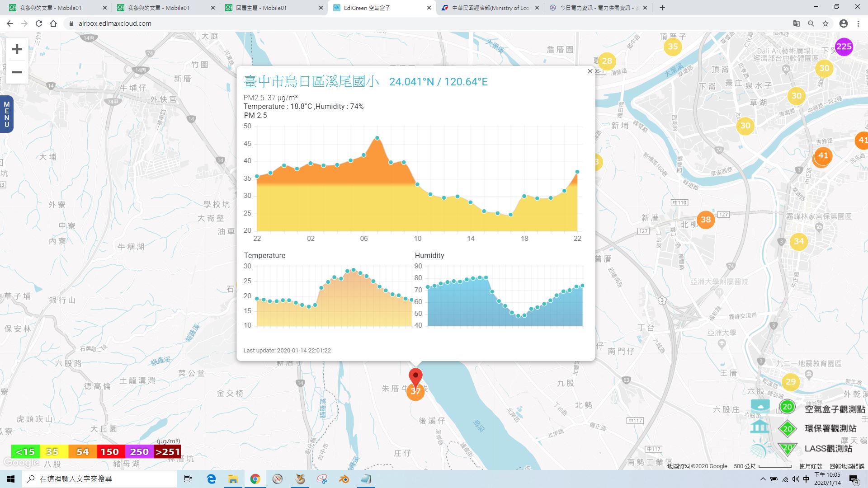Zoom out the map with minus button

click(x=17, y=72)
